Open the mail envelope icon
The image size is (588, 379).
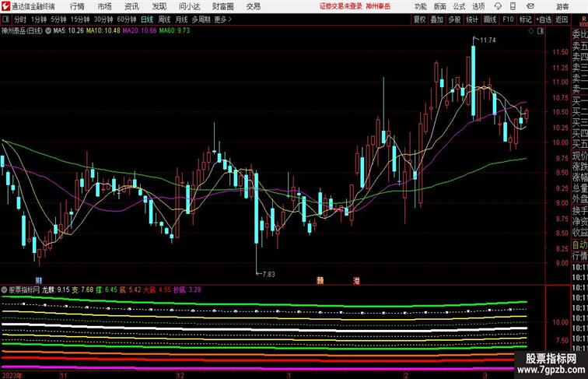pos(530,6)
